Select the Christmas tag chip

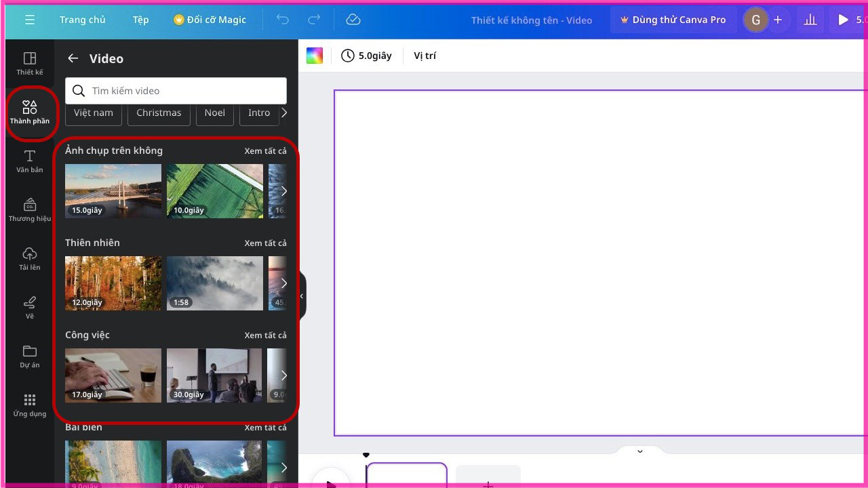tap(159, 113)
